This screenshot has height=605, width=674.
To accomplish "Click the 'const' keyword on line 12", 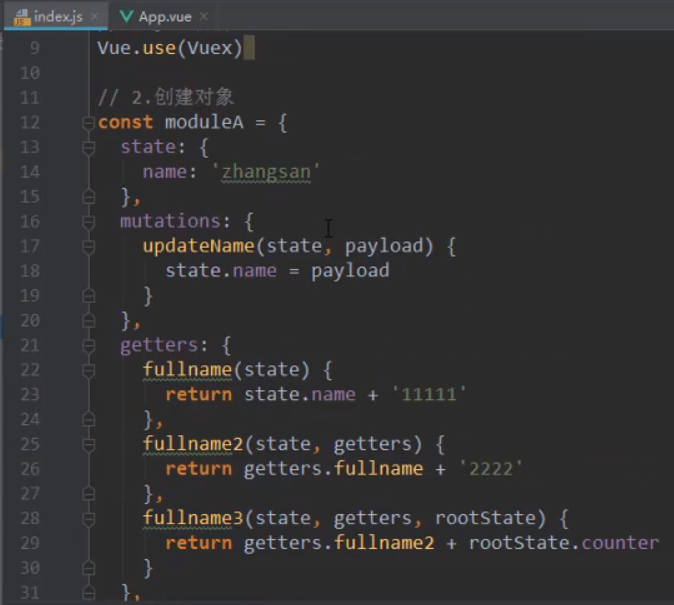I will pyautogui.click(x=125, y=123).
